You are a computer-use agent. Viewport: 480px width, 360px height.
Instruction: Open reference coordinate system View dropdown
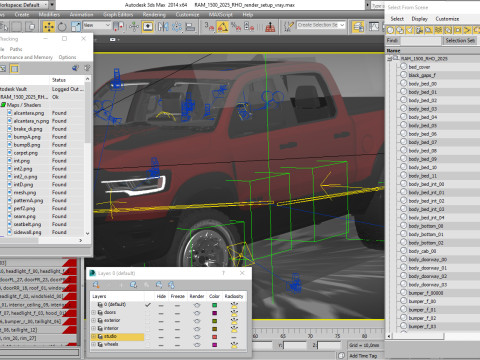pos(97,25)
